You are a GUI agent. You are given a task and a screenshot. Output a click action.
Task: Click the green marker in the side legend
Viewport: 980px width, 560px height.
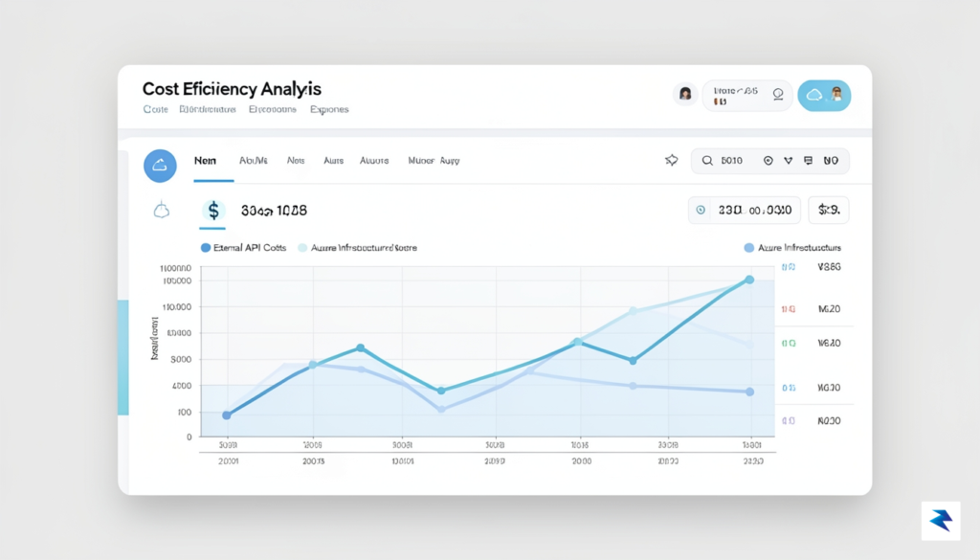(789, 343)
